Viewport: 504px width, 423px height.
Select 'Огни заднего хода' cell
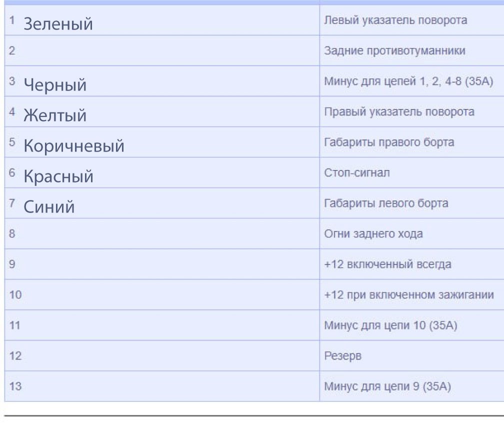373,234
